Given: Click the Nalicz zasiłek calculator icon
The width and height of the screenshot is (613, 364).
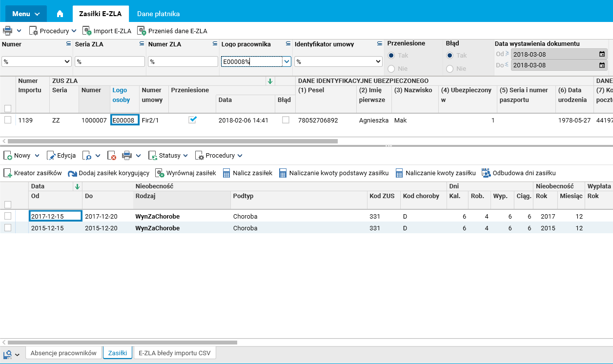Looking at the screenshot, I should point(226,173).
